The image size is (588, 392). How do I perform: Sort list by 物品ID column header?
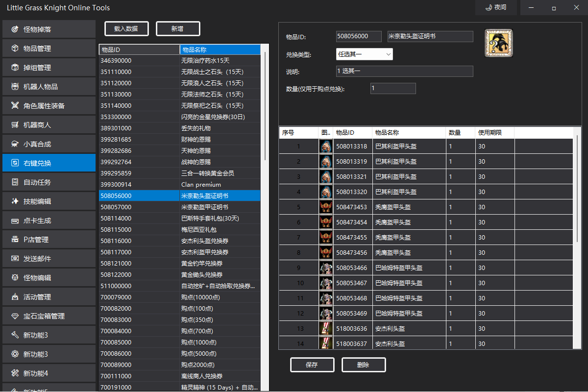139,49
